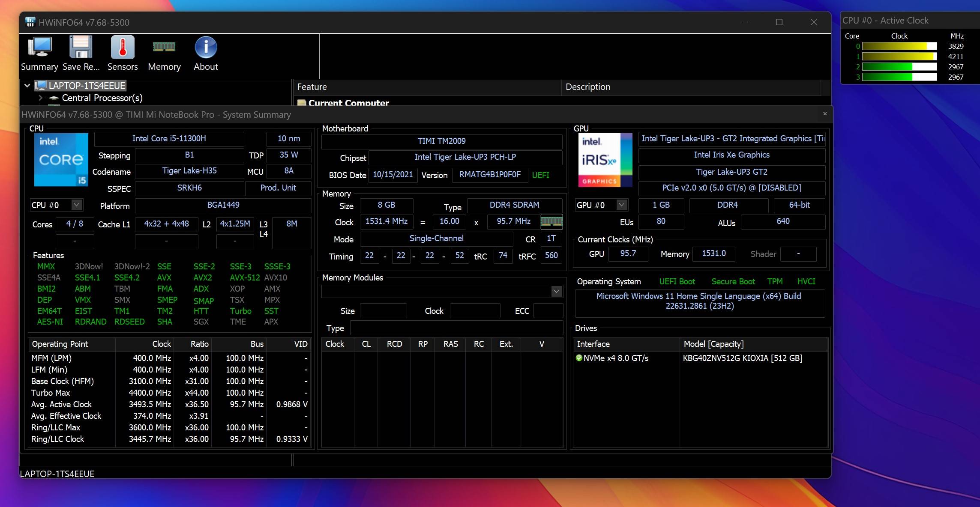This screenshot has width=980, height=507.
Task: Select the HVCI status indicator
Action: (x=806, y=281)
